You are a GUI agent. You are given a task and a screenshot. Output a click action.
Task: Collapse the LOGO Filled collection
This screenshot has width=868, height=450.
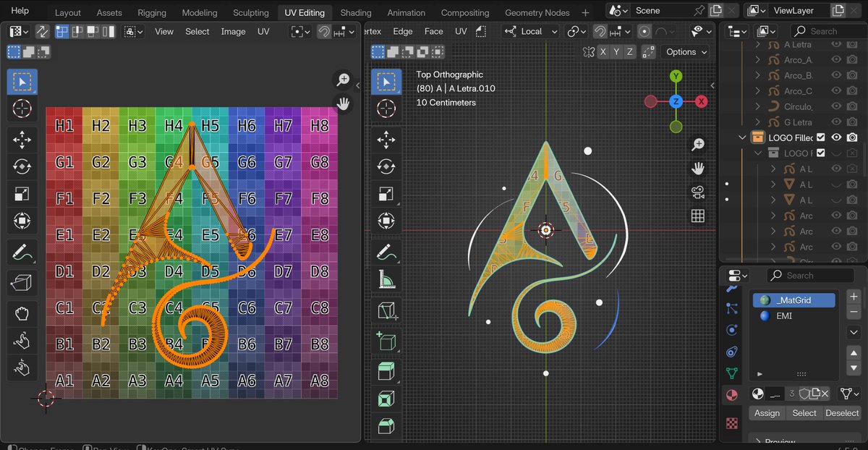[741, 137]
